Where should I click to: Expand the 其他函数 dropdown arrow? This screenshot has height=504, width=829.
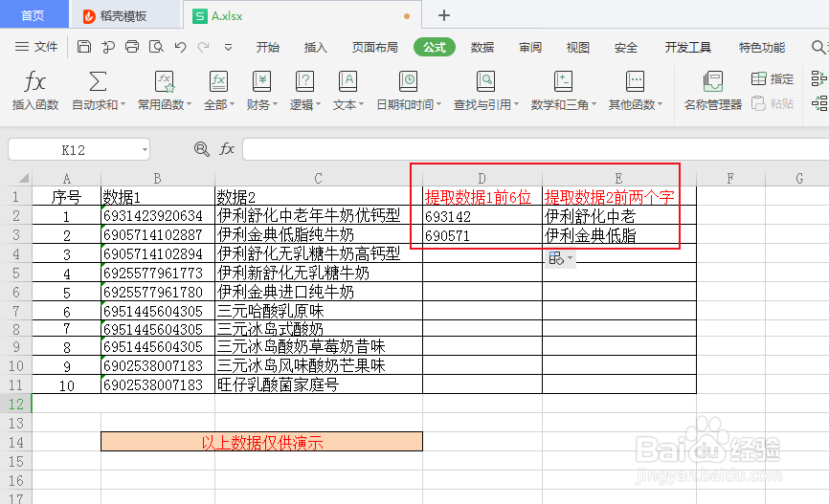(x=660, y=104)
